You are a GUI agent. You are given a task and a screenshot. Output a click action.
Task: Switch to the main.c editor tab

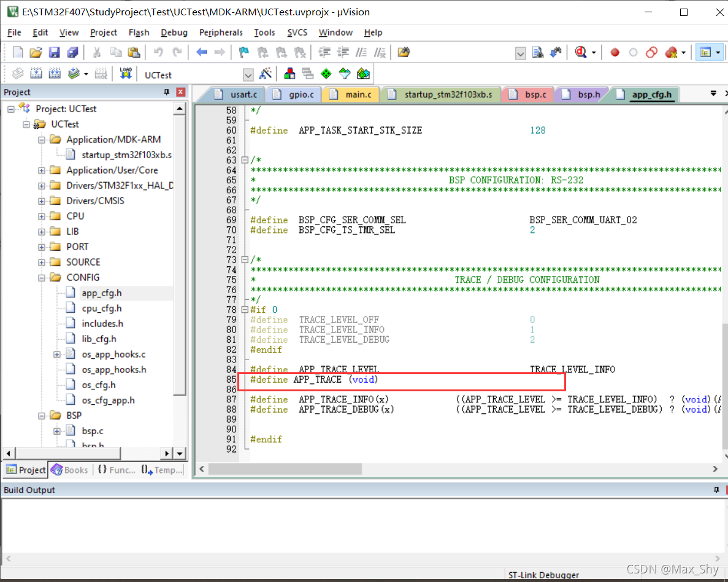(x=353, y=94)
